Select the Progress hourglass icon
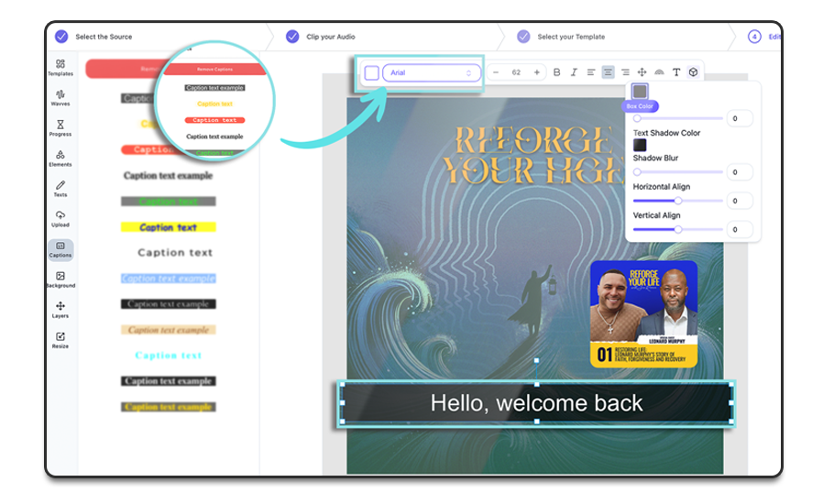 click(60, 127)
